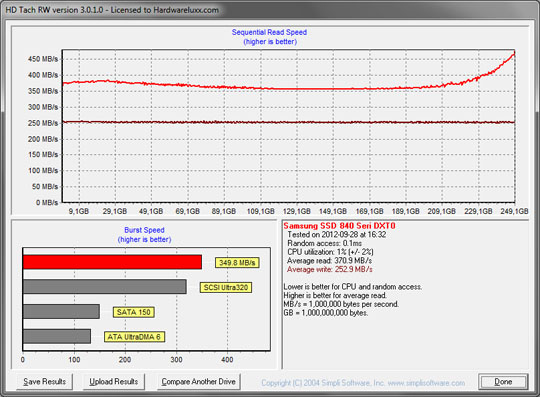
Task: Open the simplisoftware.com copyright link
Action: 363,383
